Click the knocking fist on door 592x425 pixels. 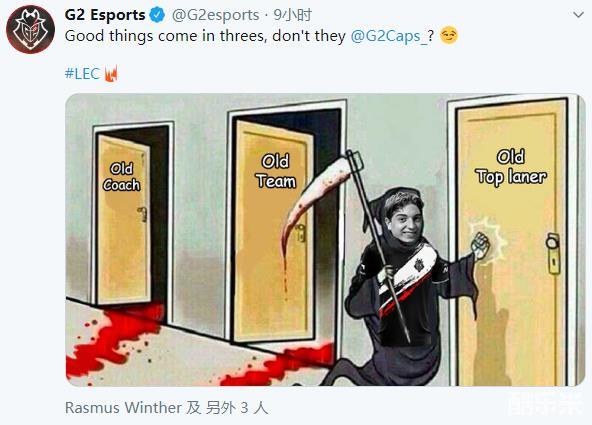click(x=481, y=245)
